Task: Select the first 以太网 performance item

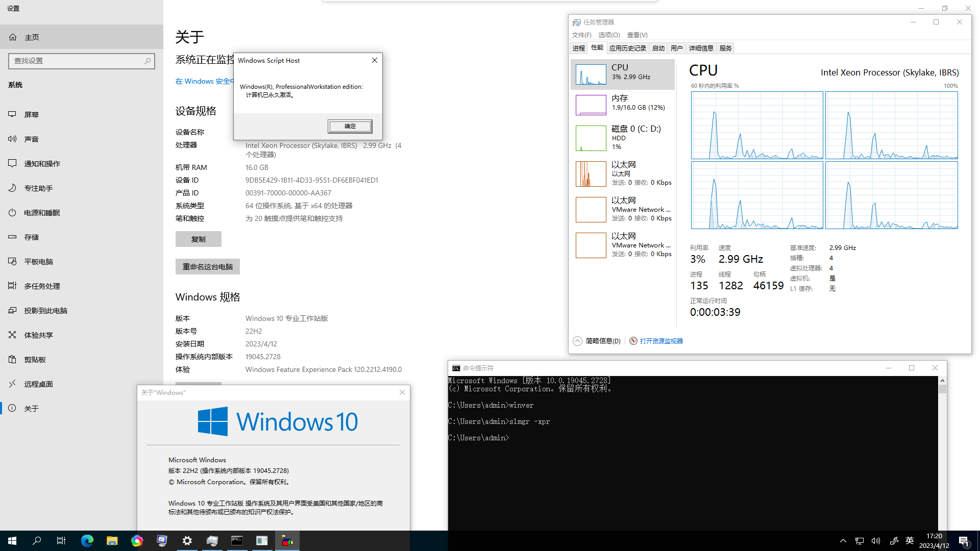Action: (623, 173)
